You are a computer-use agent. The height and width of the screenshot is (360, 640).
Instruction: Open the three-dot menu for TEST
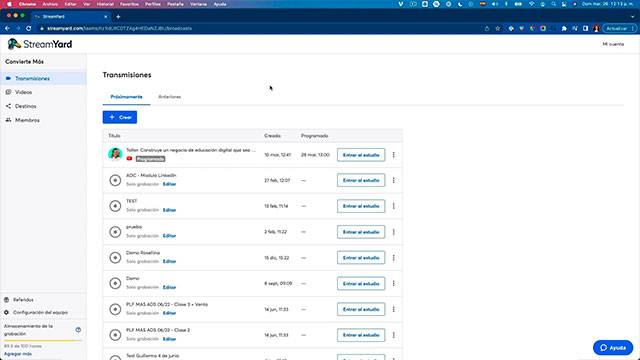393,206
